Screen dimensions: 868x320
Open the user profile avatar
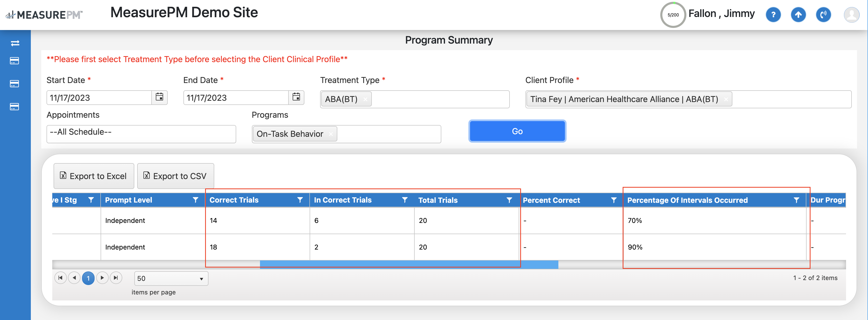point(851,15)
